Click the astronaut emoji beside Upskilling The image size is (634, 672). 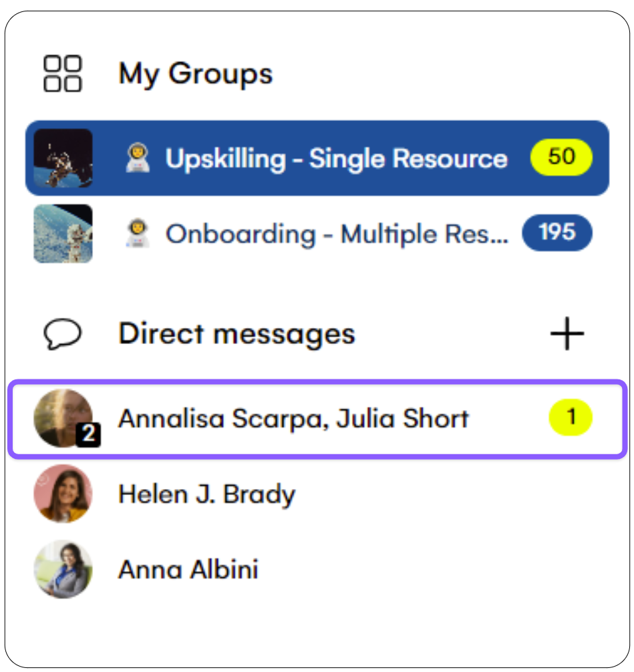tap(137, 158)
